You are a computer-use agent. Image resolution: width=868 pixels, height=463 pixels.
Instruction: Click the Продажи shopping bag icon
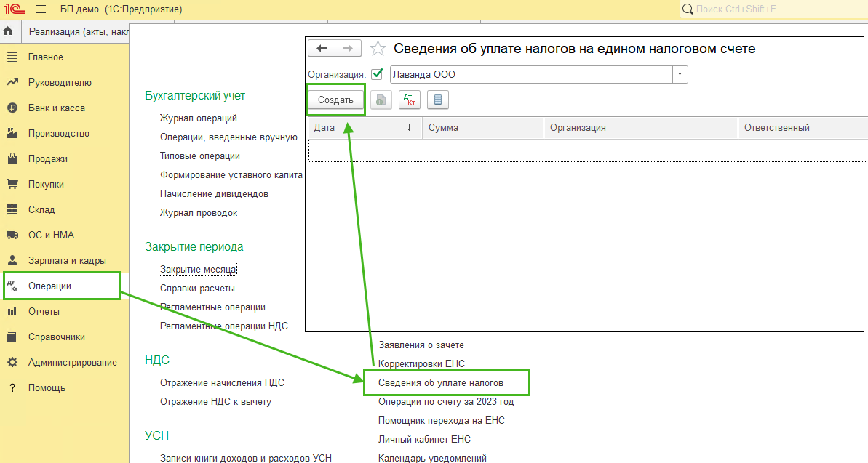pyautogui.click(x=12, y=158)
